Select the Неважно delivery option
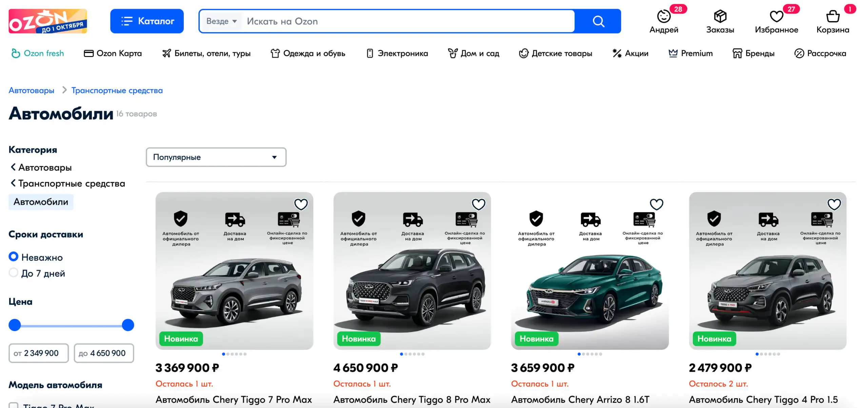Viewport: 868px width, 408px height. (x=14, y=257)
